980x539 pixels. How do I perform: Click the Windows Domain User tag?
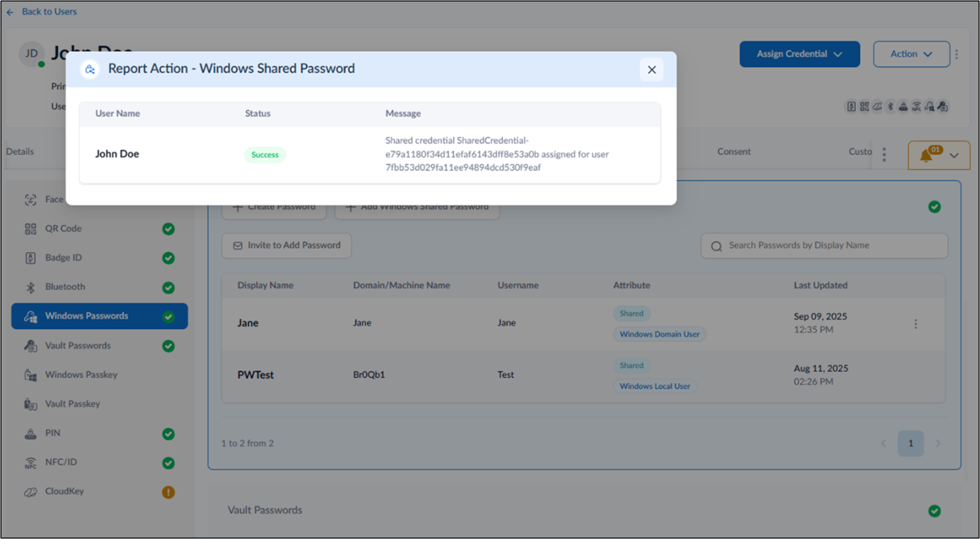659,334
